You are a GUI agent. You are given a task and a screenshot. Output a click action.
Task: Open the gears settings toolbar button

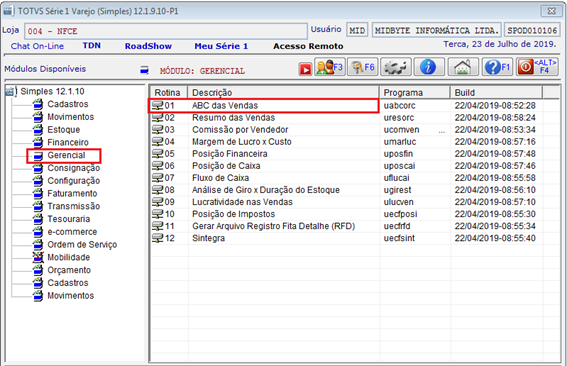click(396, 67)
